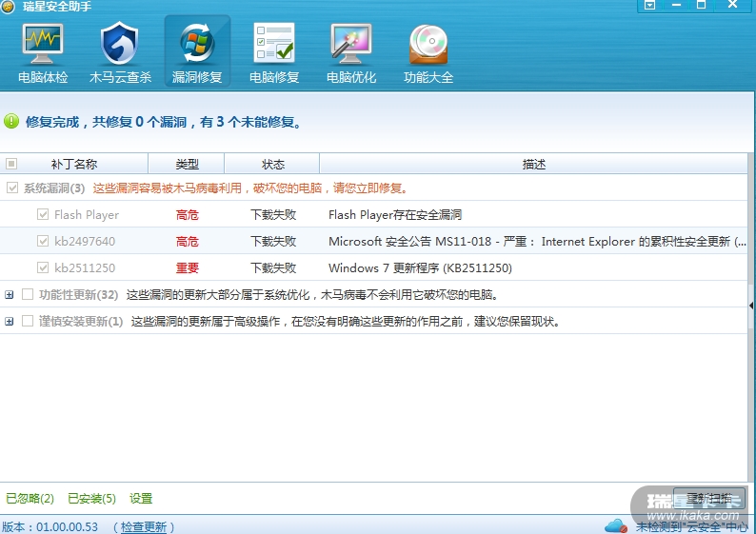The width and height of the screenshot is (756, 534).
Task: Uncheck the kb2497640 patch checkbox
Action: [43, 241]
